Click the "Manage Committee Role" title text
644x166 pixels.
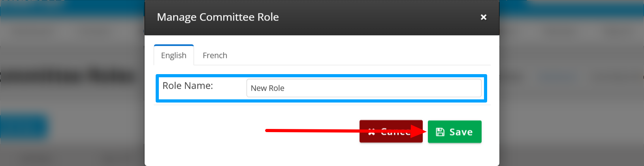(218, 17)
